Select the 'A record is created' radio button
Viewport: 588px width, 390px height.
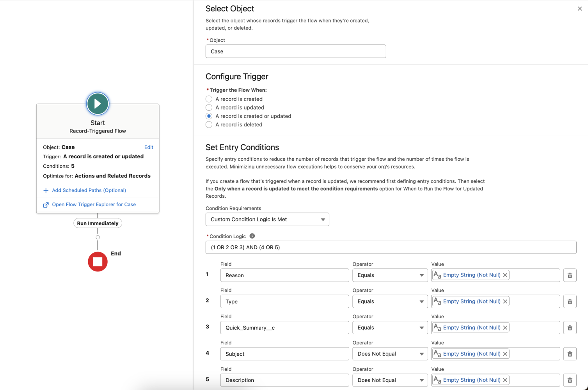(209, 99)
